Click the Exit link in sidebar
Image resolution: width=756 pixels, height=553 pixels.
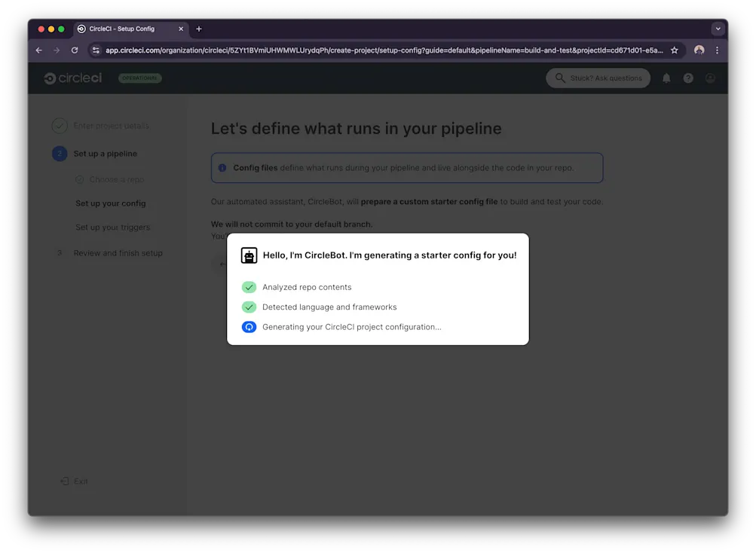pyautogui.click(x=81, y=481)
